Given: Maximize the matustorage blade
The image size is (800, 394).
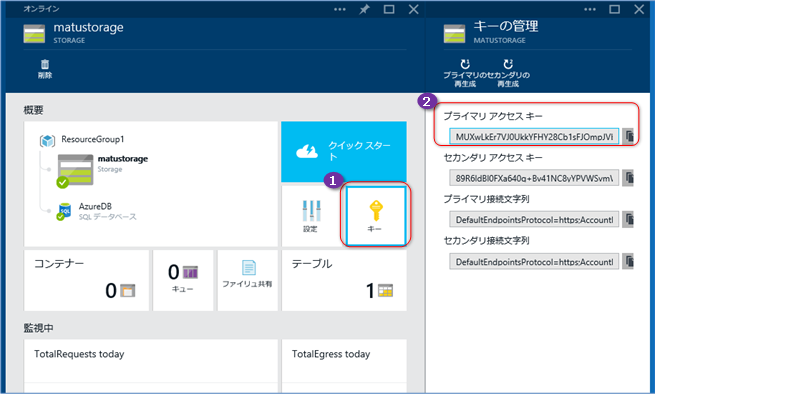Looking at the screenshot, I should (389, 9).
